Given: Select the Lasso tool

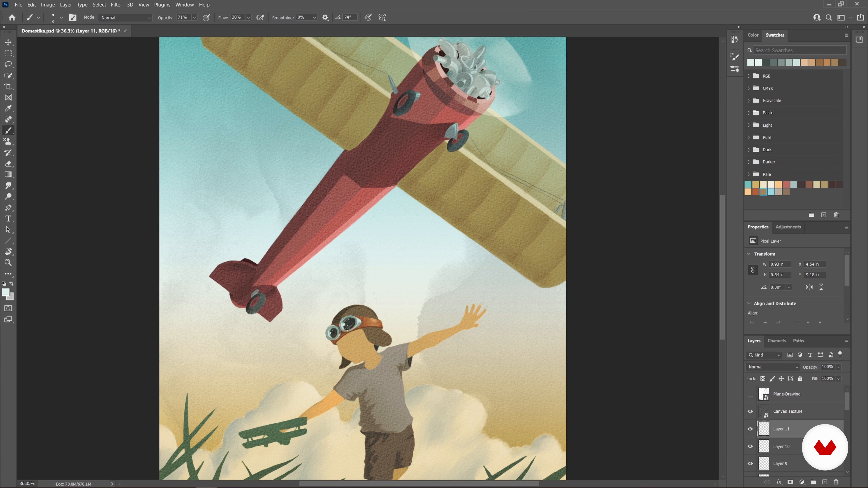Looking at the screenshot, I should click(x=8, y=64).
